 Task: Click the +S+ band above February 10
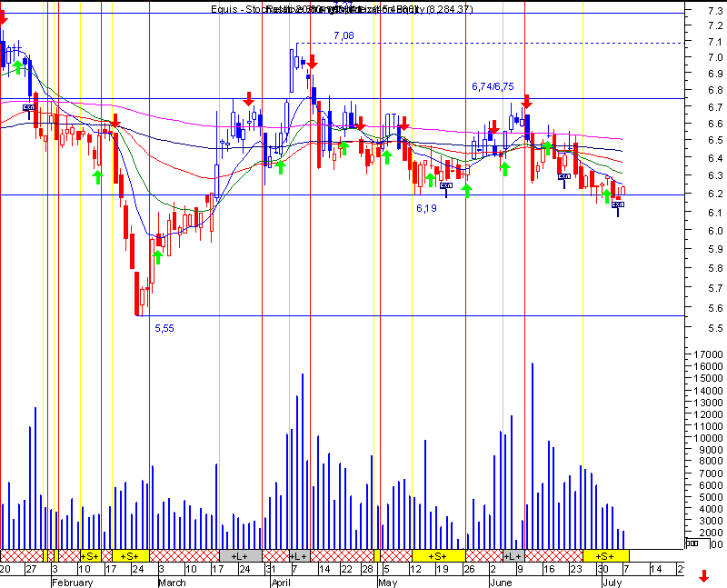90,555
